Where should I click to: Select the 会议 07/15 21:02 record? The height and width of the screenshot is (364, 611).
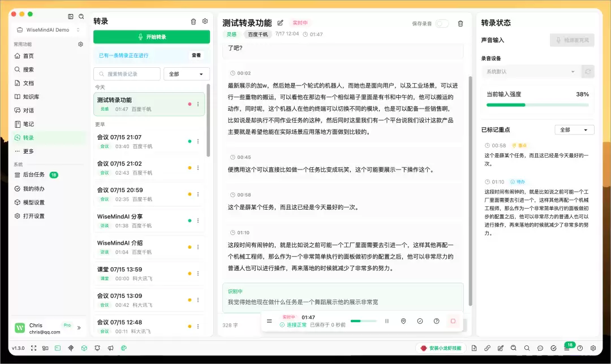(149, 168)
